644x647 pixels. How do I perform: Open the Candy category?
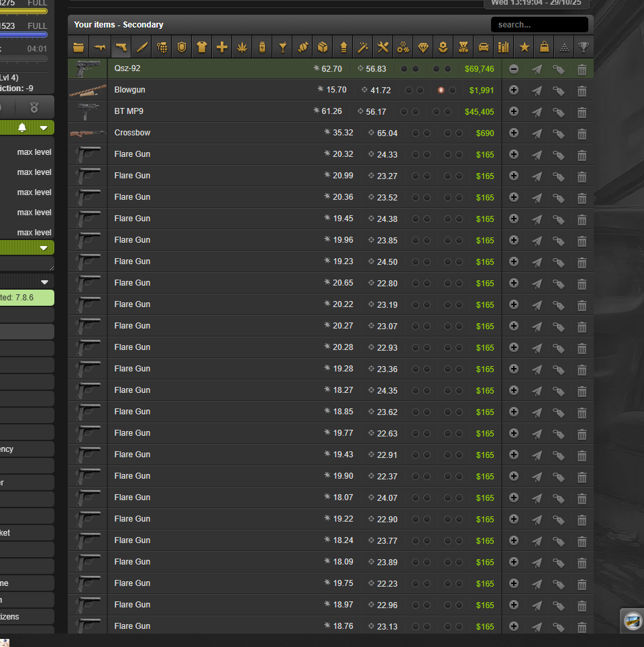pos(303,48)
